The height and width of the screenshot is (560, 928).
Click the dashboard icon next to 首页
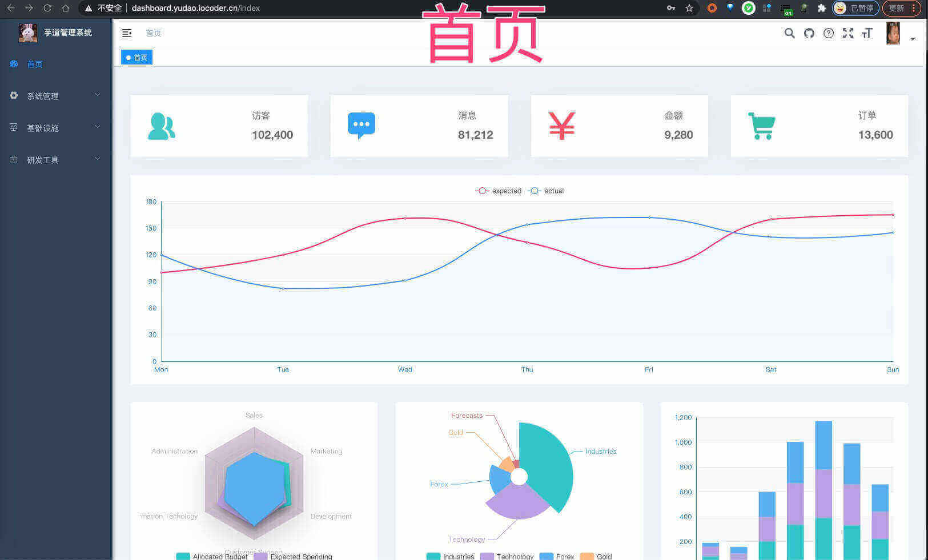coord(13,63)
